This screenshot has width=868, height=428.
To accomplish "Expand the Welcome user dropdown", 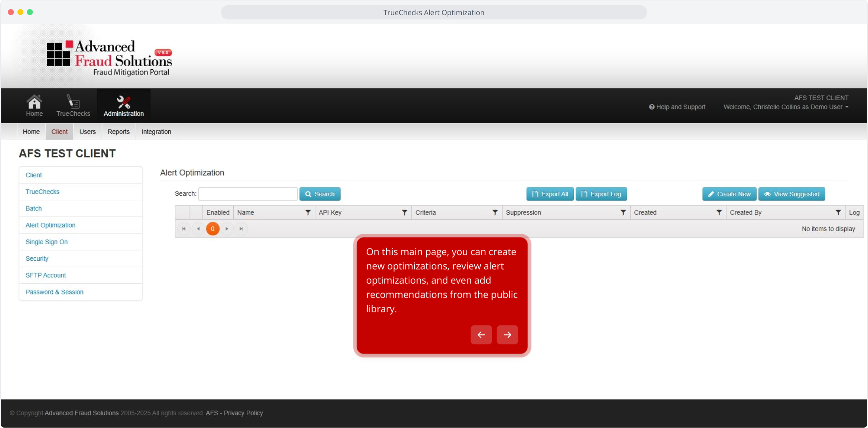I will click(786, 107).
